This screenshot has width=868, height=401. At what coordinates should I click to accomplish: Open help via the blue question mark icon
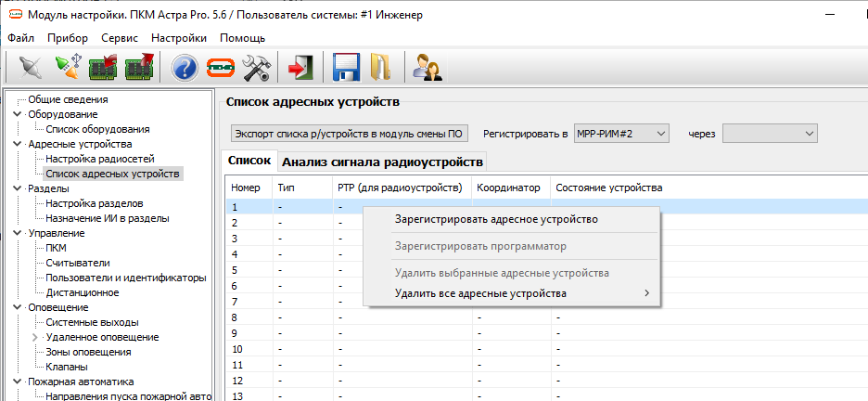(x=185, y=69)
